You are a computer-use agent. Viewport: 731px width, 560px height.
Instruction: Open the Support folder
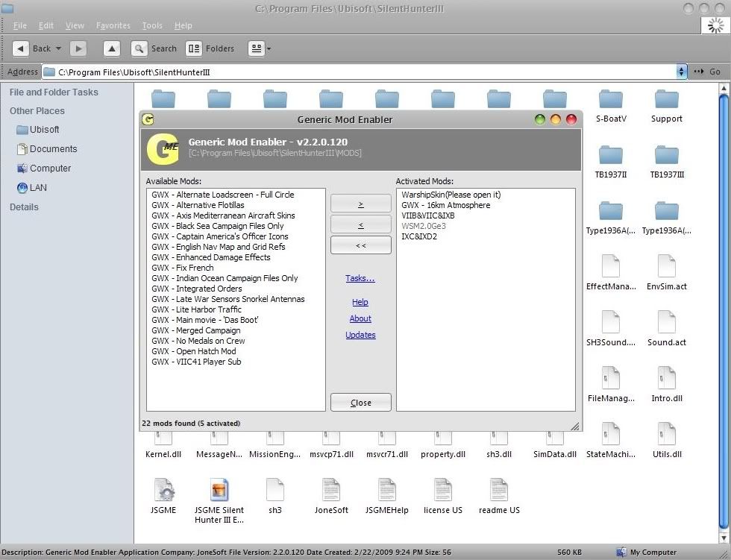point(667,100)
